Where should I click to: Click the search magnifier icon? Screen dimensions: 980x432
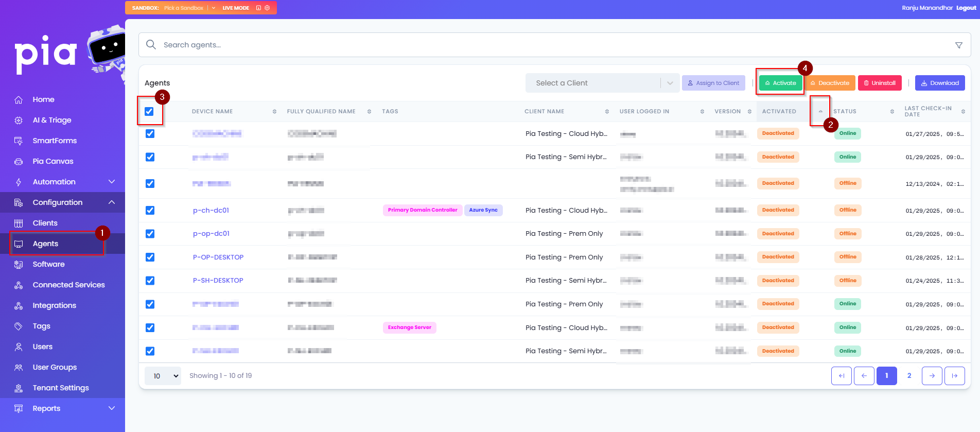click(x=151, y=45)
